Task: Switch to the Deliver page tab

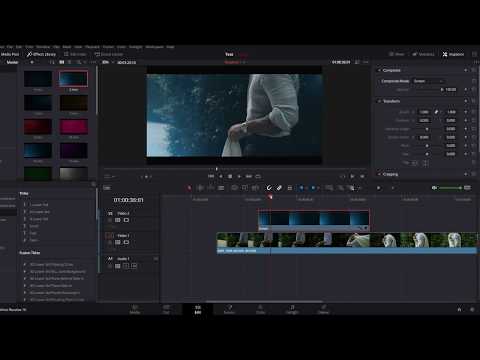Action: (x=323, y=309)
